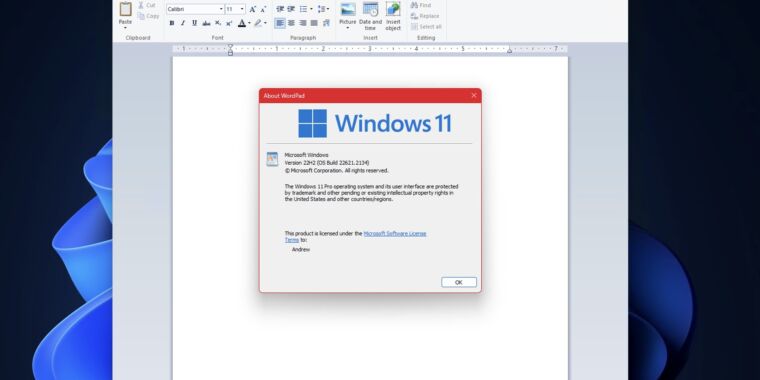Select Align text right
Viewport: 760px width, 380px height.
click(x=303, y=23)
